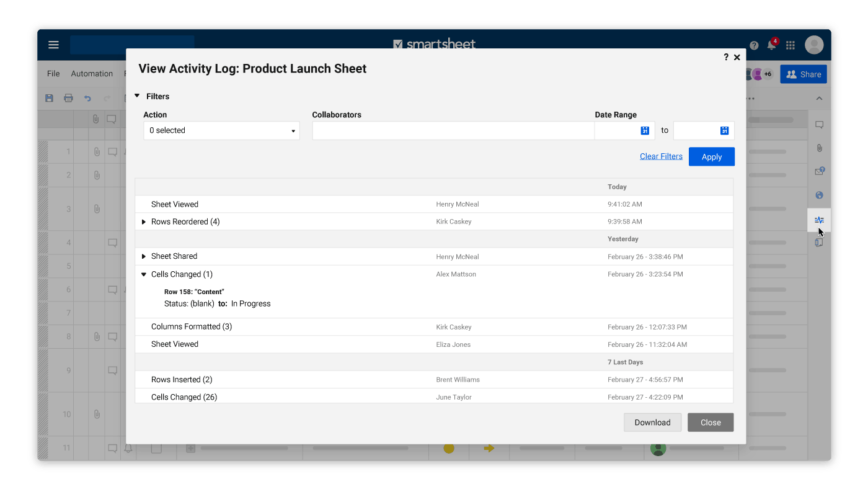
Task: Click the Save icon in the sheet toolbar
Action: coord(50,98)
